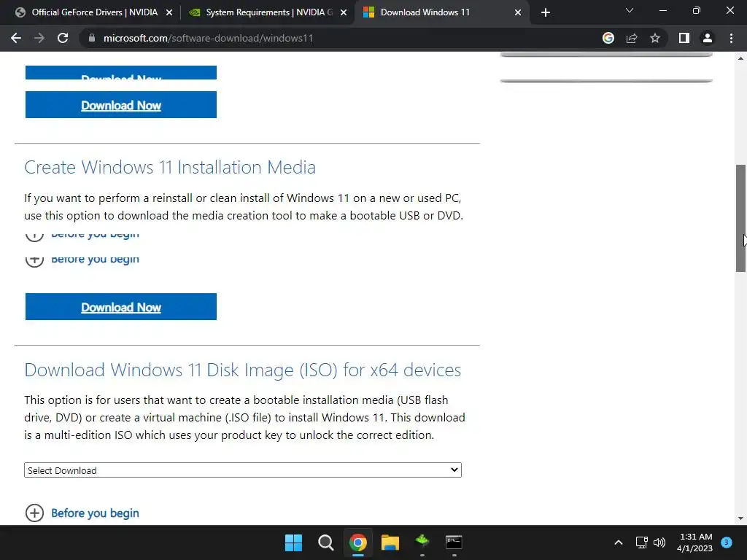Open Chrome three-dot menu
This screenshot has height=560, width=747.
click(x=731, y=38)
